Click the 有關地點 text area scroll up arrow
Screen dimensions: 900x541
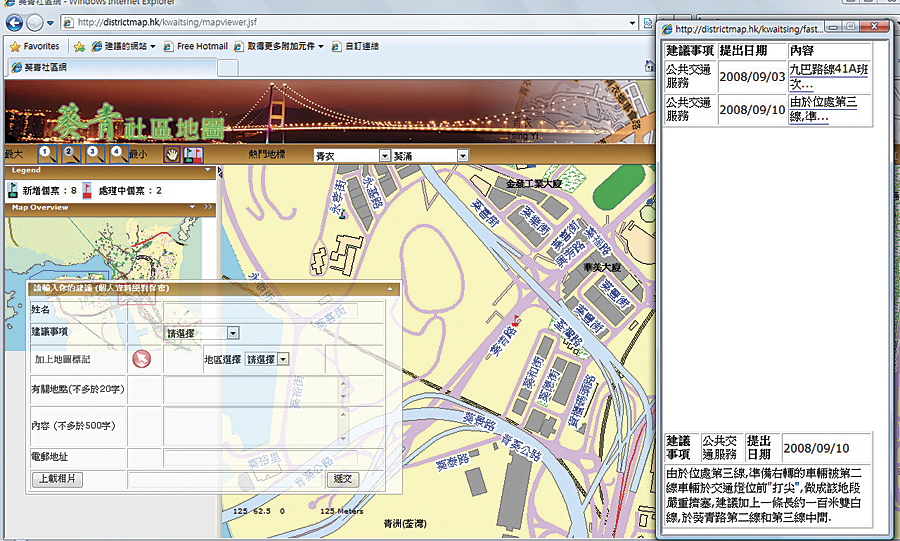343,383
